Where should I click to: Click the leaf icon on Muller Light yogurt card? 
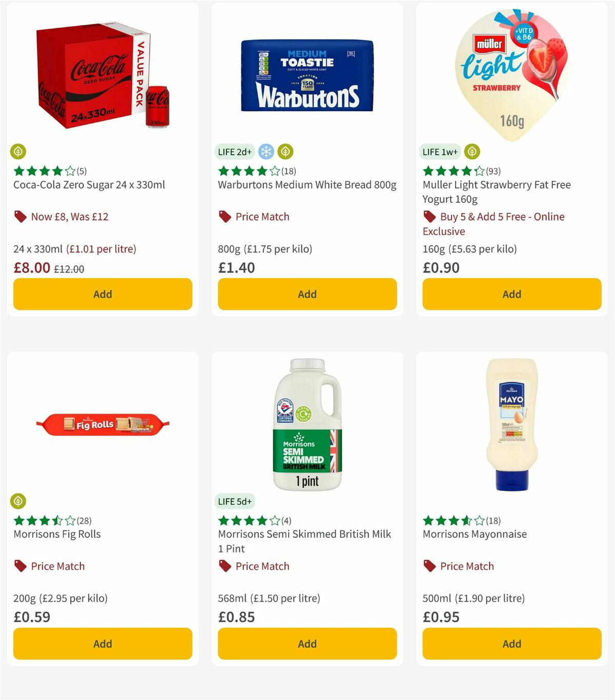(471, 152)
